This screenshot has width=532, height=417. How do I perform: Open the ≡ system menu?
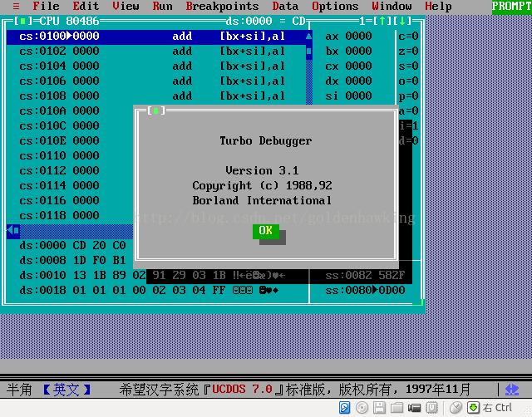coord(16,7)
